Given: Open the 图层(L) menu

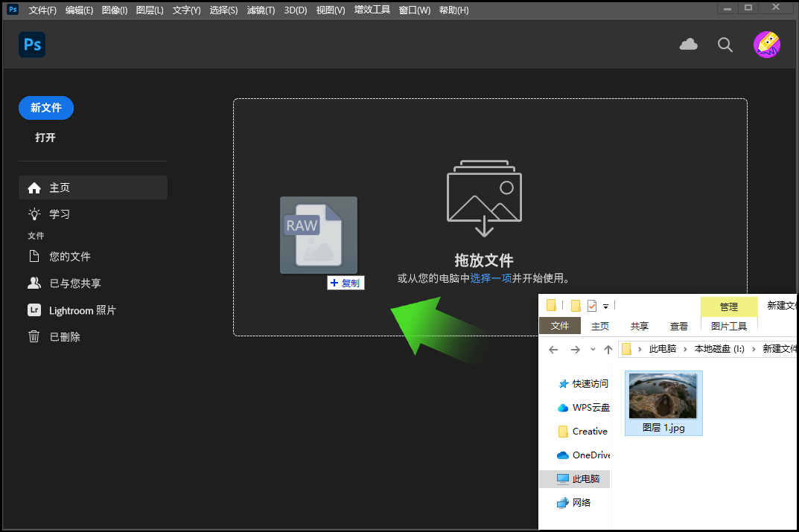Looking at the screenshot, I should [x=150, y=10].
